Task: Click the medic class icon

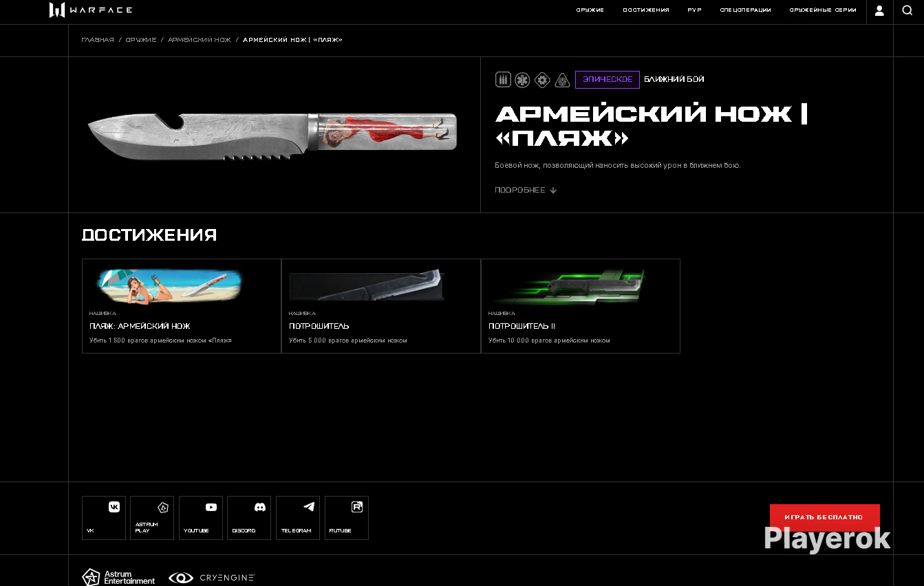Action: (523, 80)
